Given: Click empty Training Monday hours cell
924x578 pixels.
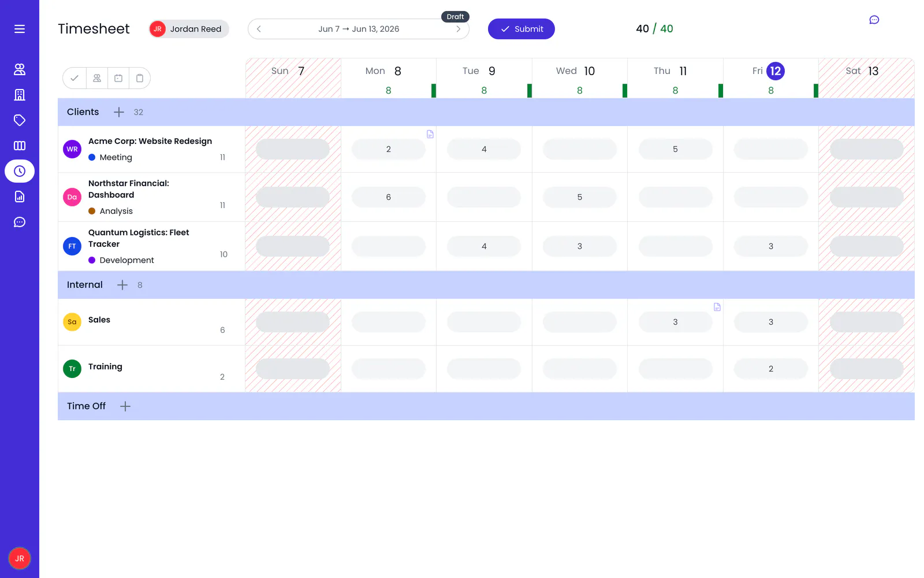Looking at the screenshot, I should [x=389, y=369].
